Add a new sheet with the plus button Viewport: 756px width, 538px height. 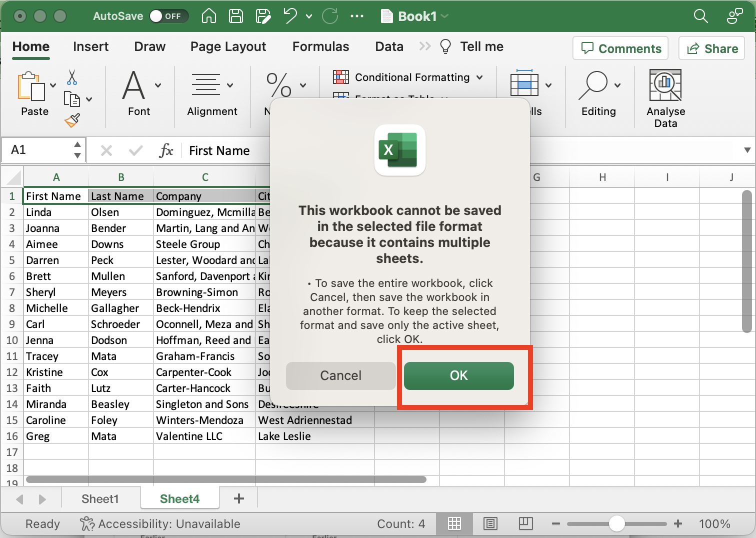point(238,498)
